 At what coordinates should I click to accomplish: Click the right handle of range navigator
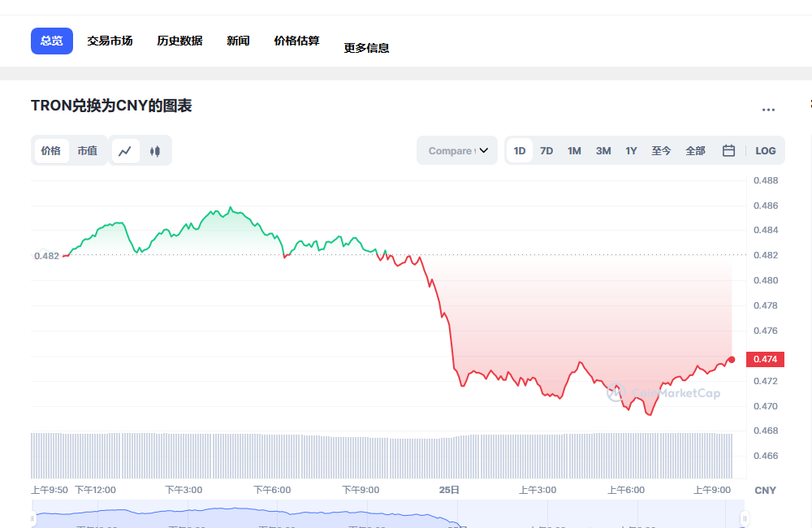(745, 518)
